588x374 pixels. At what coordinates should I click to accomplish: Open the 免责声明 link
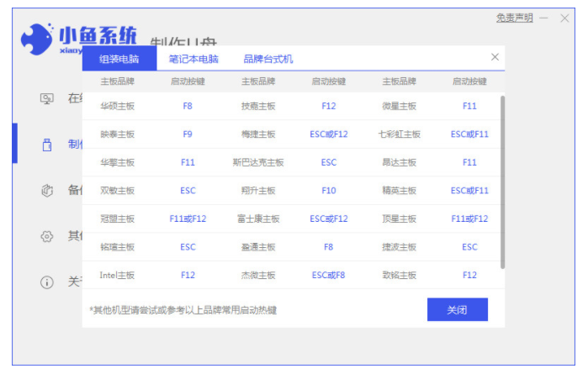pyautogui.click(x=515, y=18)
